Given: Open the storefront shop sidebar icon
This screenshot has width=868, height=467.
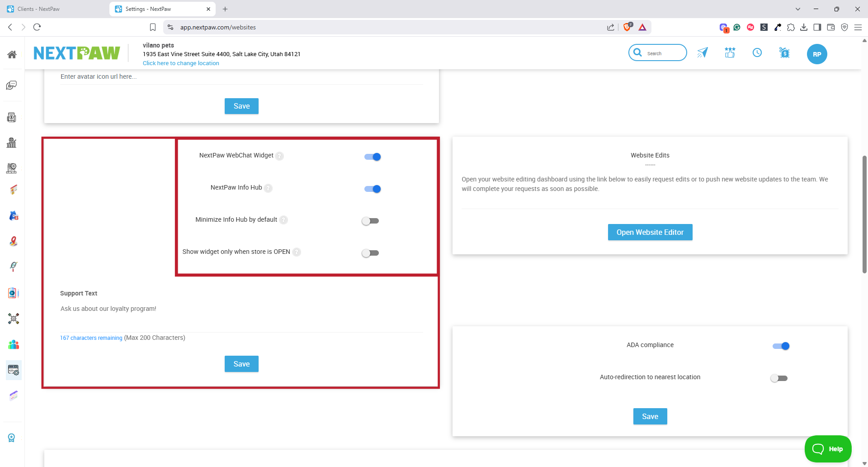Looking at the screenshot, I should pyautogui.click(x=14, y=190).
